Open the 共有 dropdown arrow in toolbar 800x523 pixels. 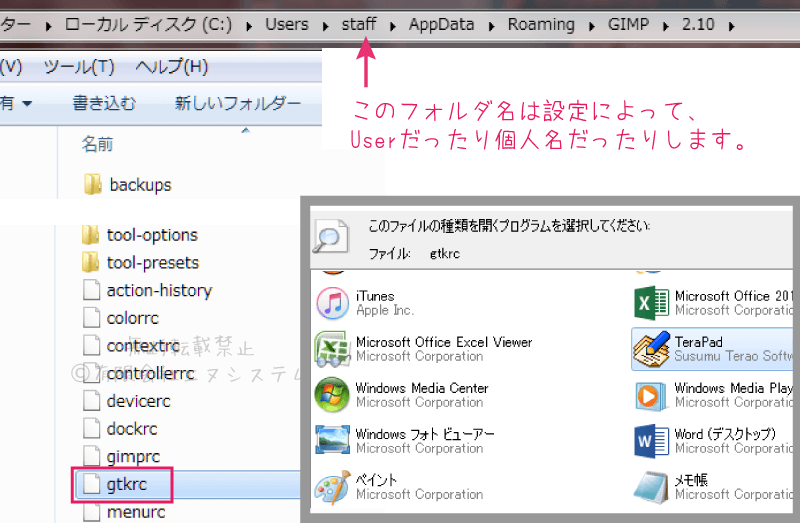point(27,104)
